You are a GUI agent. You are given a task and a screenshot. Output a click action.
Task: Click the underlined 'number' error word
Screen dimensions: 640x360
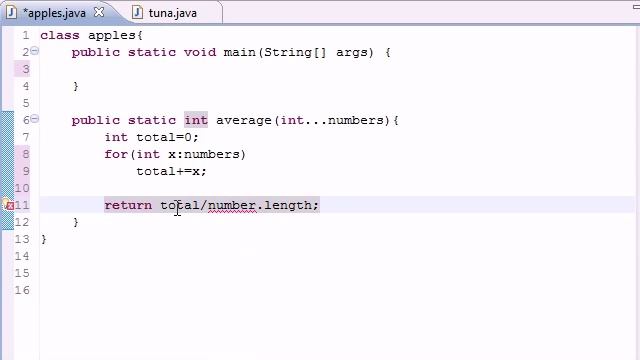coord(232,205)
